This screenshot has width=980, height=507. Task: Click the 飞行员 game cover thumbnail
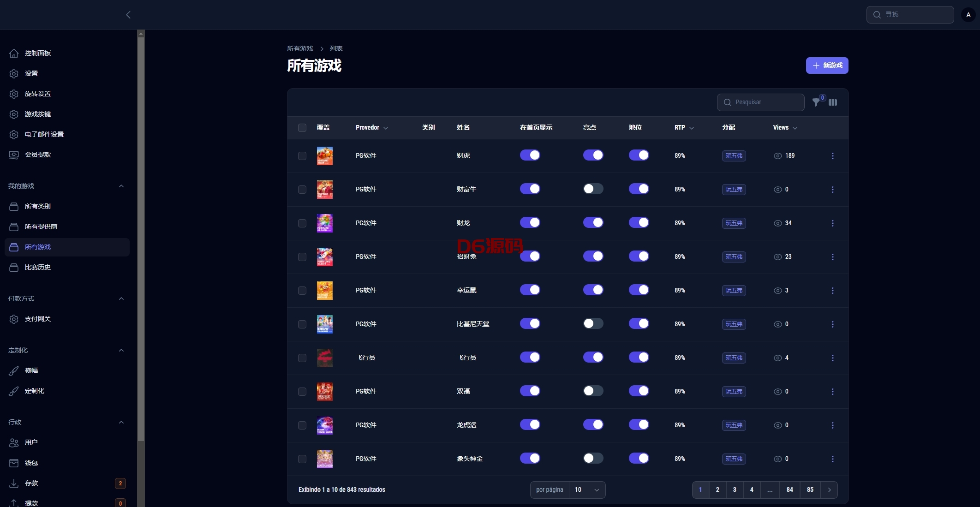[x=325, y=358]
